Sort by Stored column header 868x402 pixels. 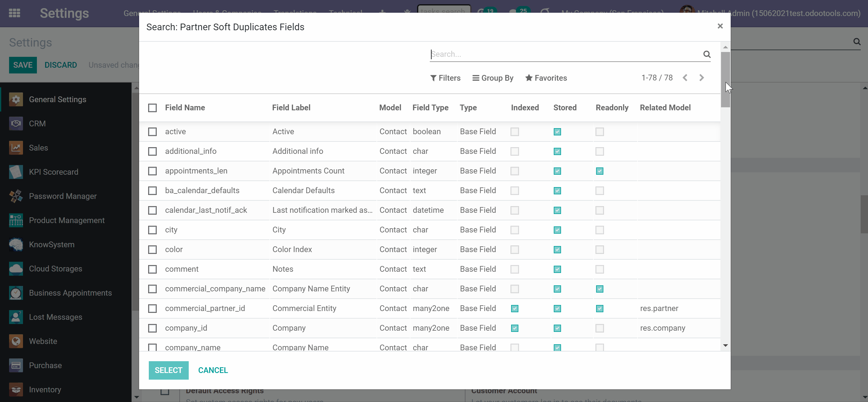pyautogui.click(x=565, y=107)
